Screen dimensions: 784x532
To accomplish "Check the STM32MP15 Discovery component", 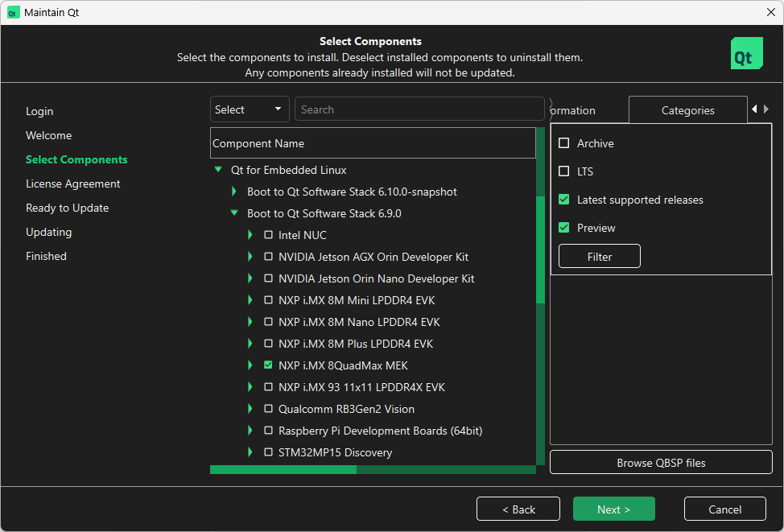I will coord(269,452).
